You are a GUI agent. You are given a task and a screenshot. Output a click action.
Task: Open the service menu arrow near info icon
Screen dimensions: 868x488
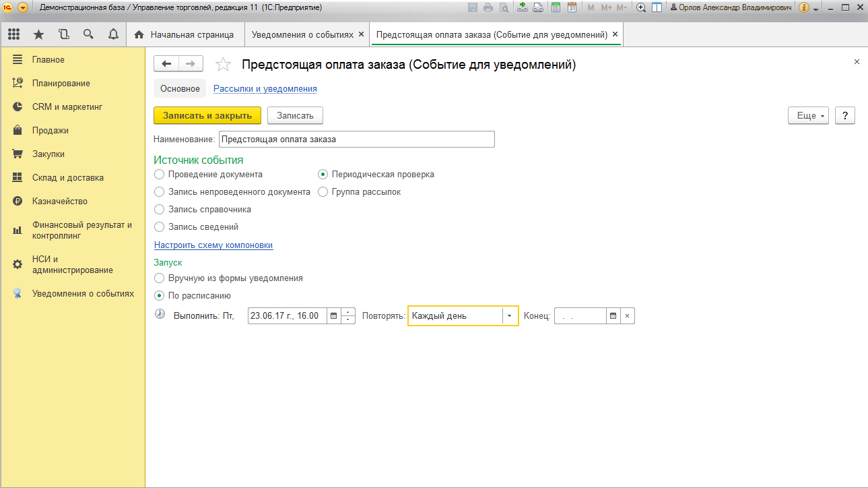point(816,9)
